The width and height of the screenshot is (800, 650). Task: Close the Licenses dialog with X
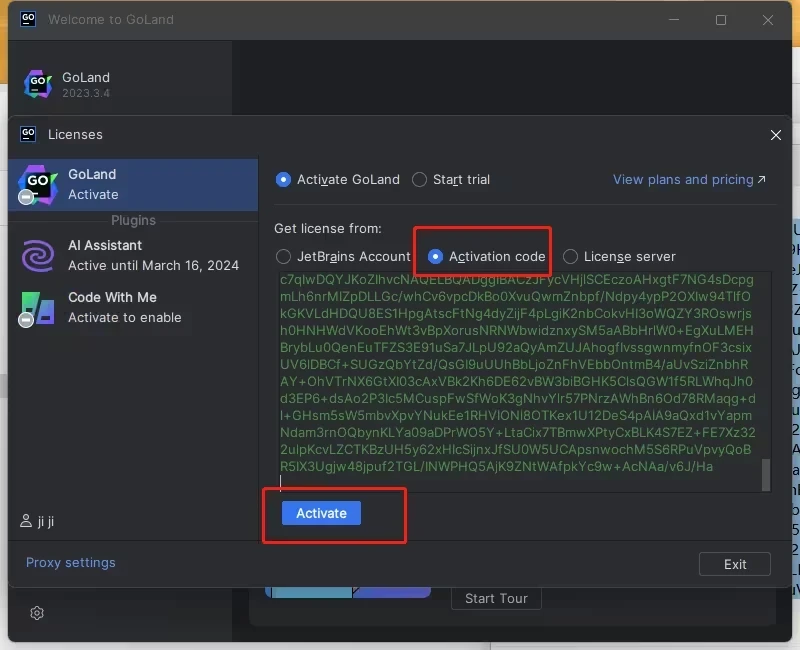(x=776, y=135)
